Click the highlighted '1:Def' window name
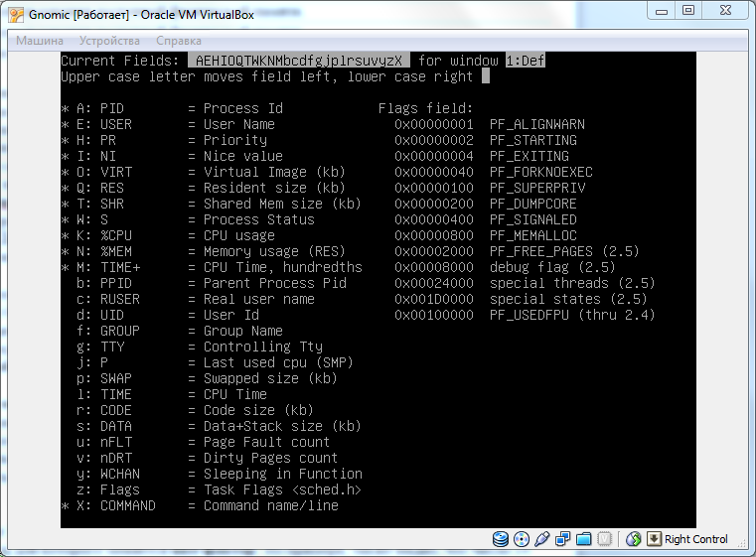This screenshot has height=557, width=756. tap(526, 61)
